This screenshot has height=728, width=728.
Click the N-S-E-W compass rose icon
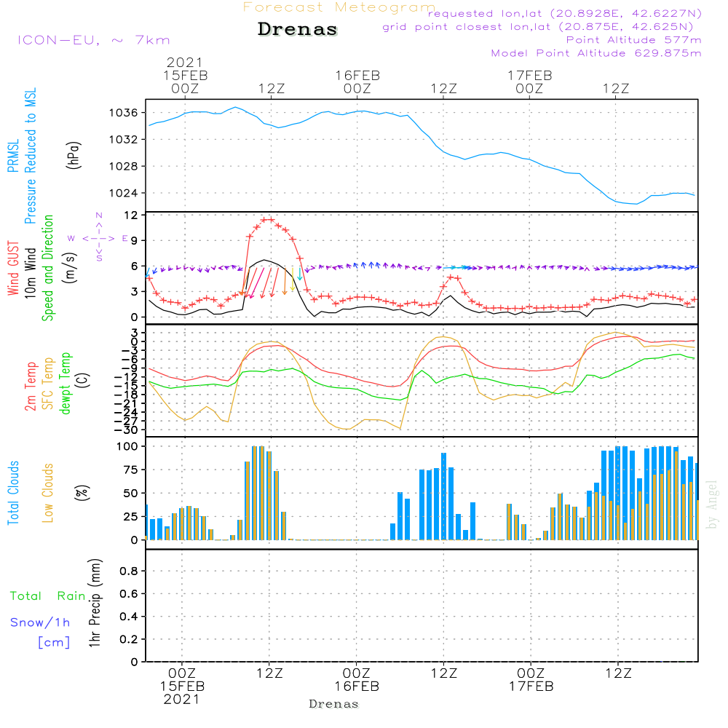click(x=98, y=238)
